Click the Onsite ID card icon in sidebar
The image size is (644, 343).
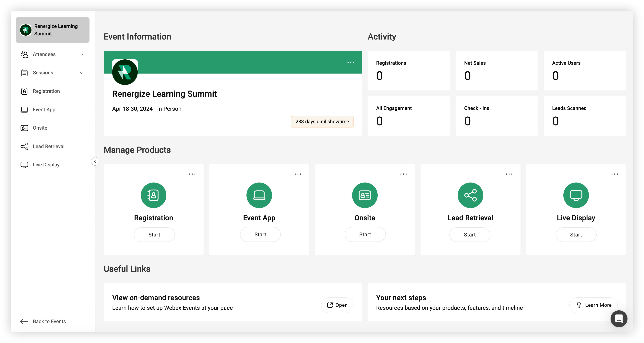click(x=24, y=128)
